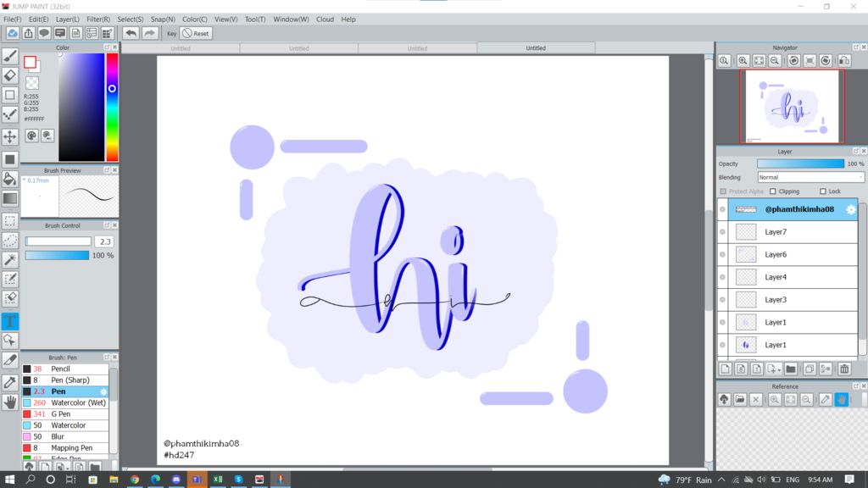
Task: Select the G Pen brush
Action: 64,413
